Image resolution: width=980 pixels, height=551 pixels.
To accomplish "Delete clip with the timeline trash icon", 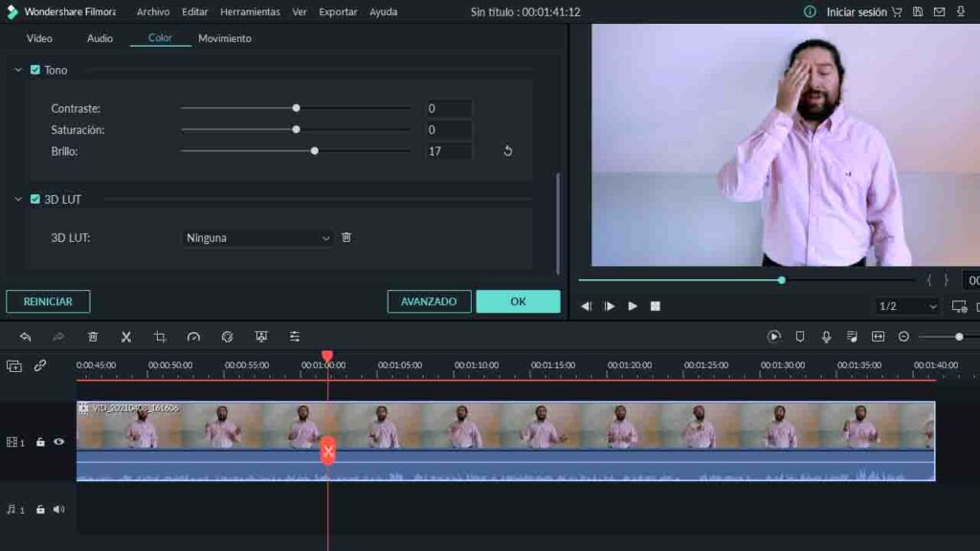I will 93,337.
